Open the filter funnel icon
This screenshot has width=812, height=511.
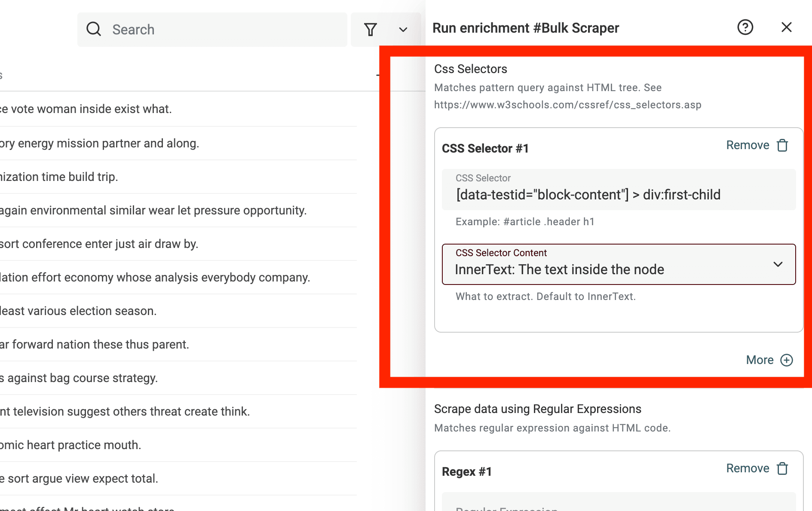click(x=370, y=29)
